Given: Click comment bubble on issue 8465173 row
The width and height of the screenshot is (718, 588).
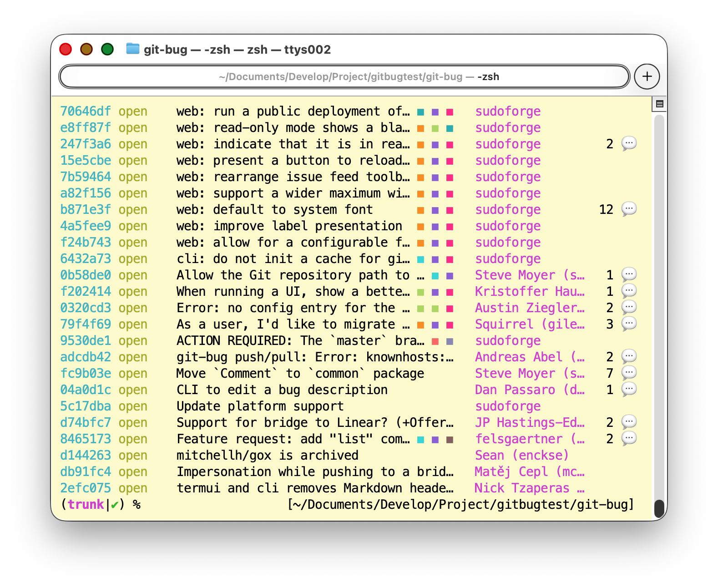Looking at the screenshot, I should point(629,439).
